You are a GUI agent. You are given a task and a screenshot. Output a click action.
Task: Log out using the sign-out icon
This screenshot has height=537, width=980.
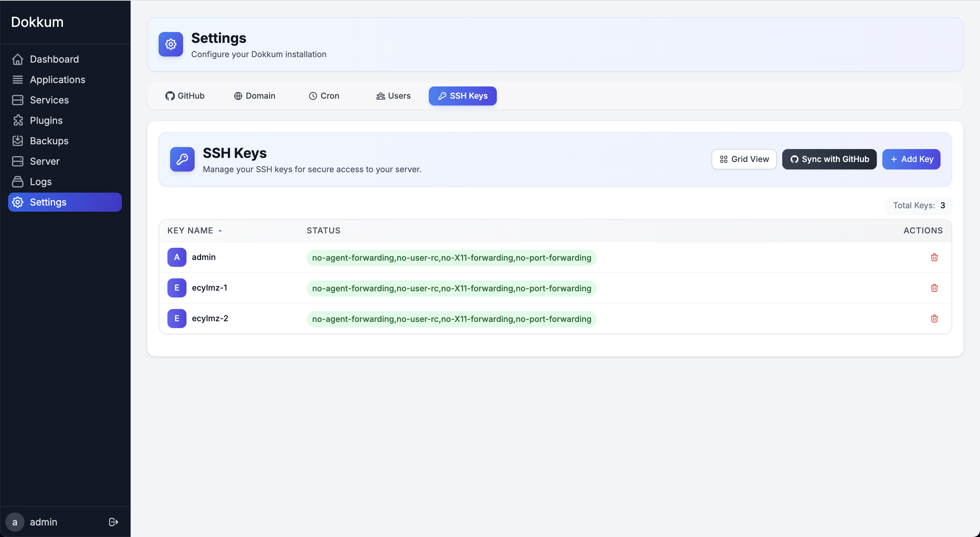113,522
